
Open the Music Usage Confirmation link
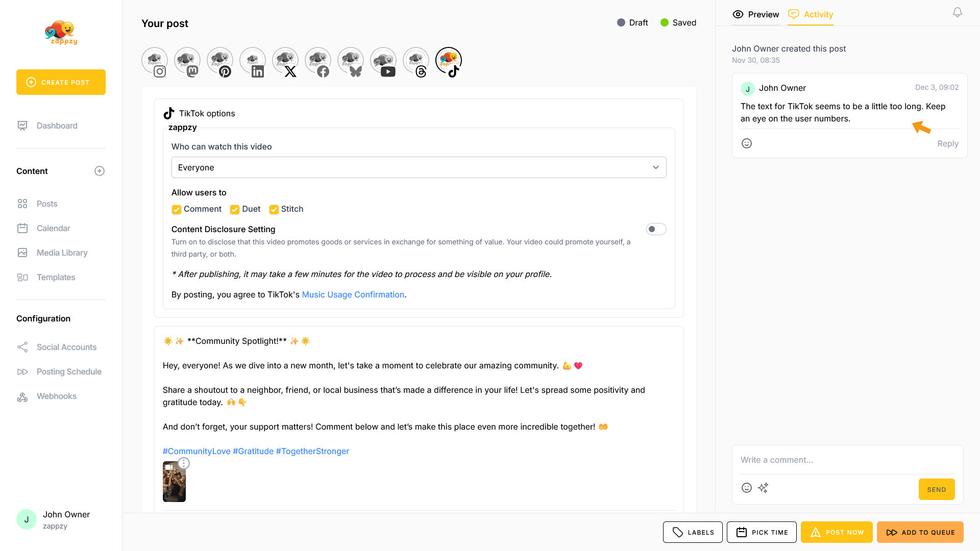(x=353, y=294)
